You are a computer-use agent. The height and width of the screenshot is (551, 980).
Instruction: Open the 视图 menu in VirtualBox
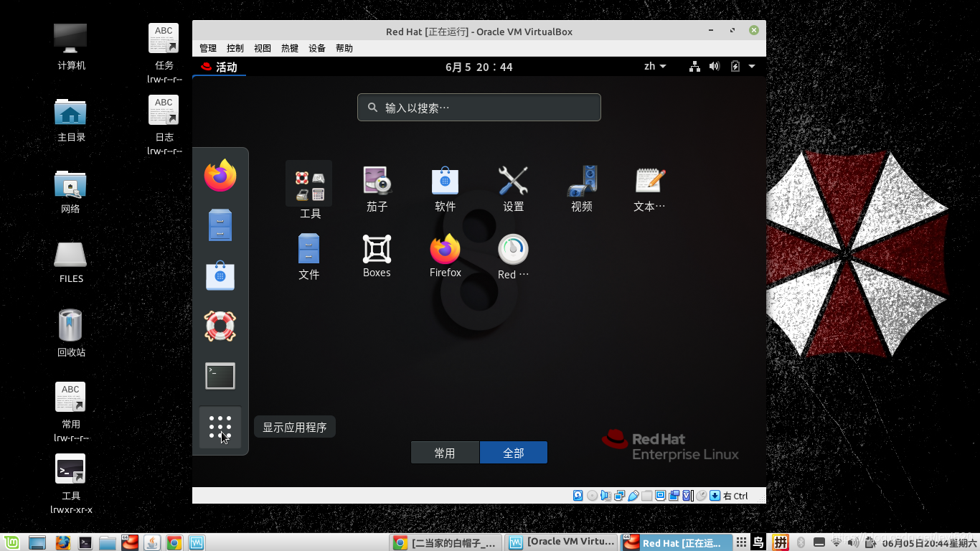pos(263,48)
